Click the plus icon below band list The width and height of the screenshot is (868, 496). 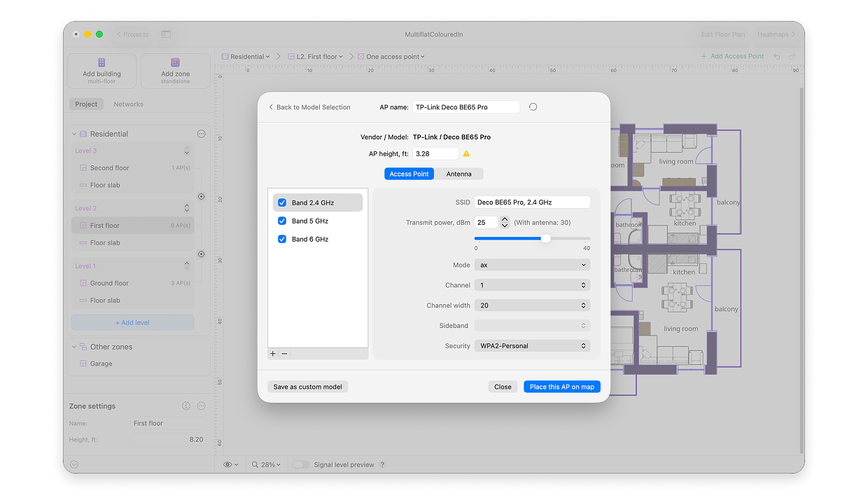(x=273, y=354)
